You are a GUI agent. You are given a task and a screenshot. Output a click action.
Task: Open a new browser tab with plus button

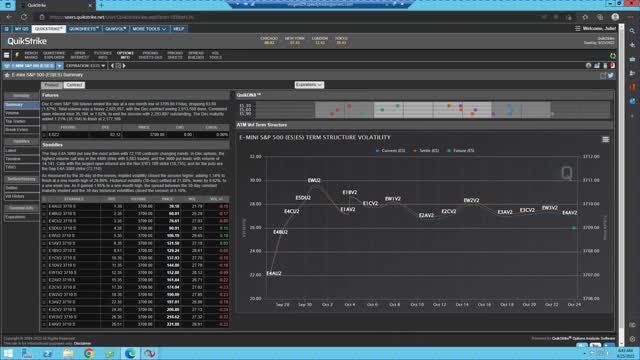point(101,5)
